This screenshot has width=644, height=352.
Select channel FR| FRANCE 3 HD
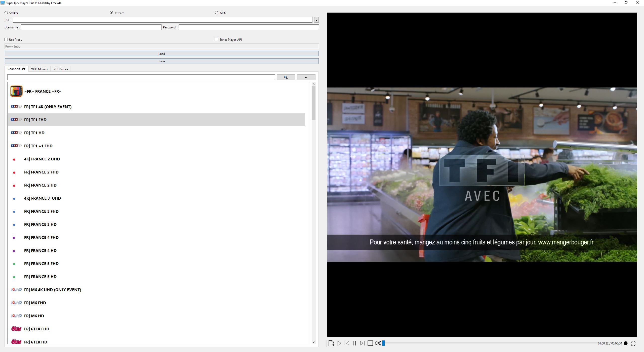(x=156, y=225)
